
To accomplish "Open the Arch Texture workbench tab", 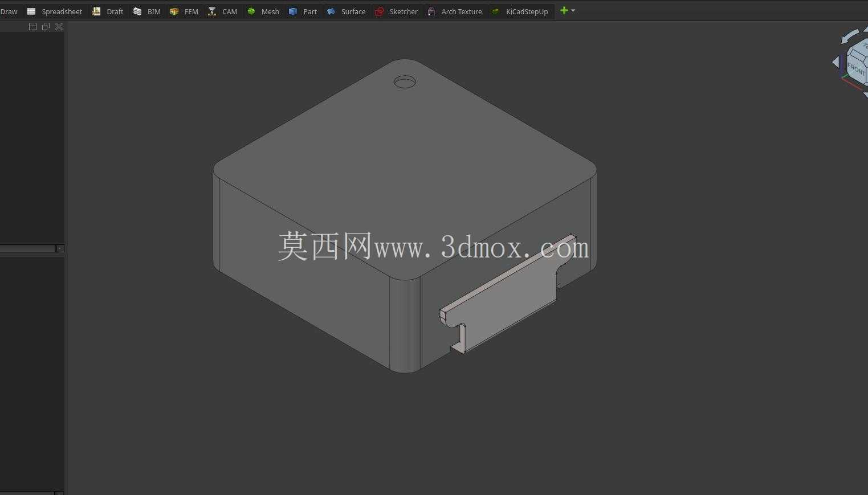I will [455, 11].
